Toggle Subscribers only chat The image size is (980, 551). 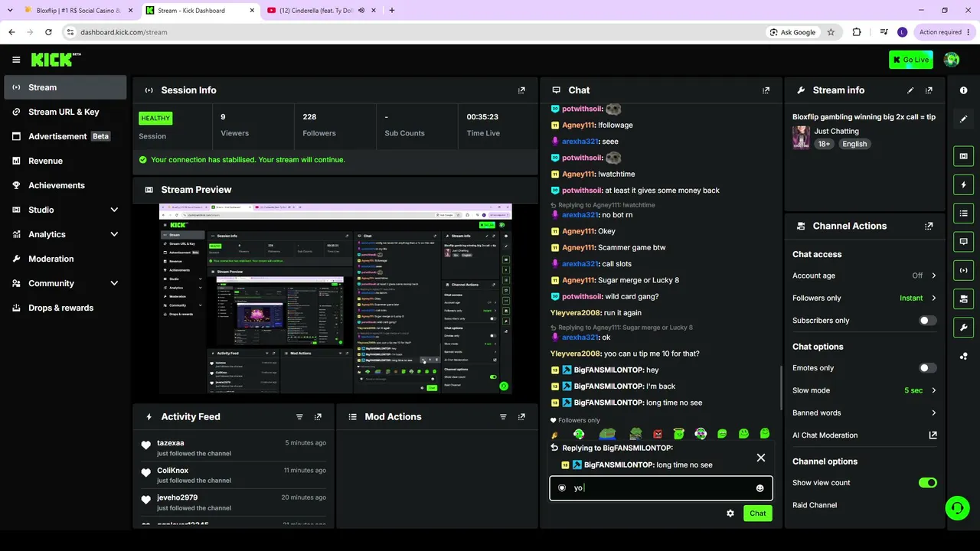coord(927,321)
